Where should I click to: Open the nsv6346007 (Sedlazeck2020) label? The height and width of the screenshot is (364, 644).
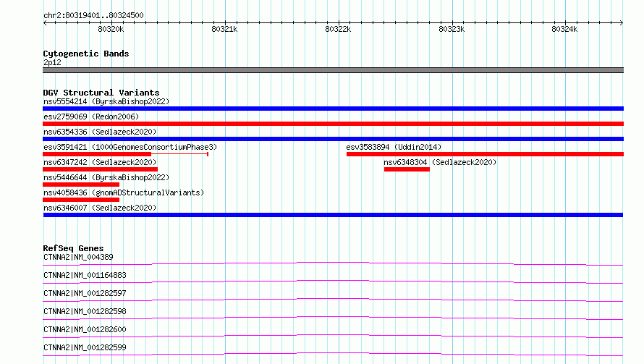100,208
